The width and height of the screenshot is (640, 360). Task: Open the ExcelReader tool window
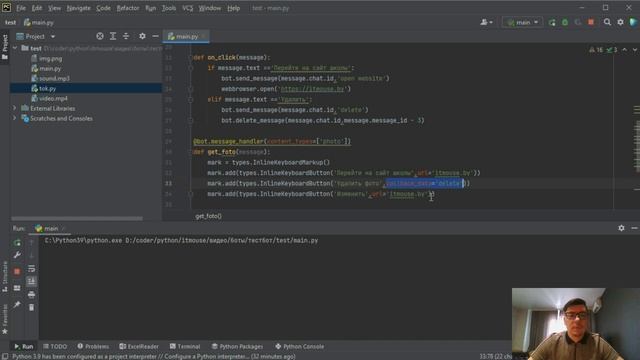click(139, 346)
